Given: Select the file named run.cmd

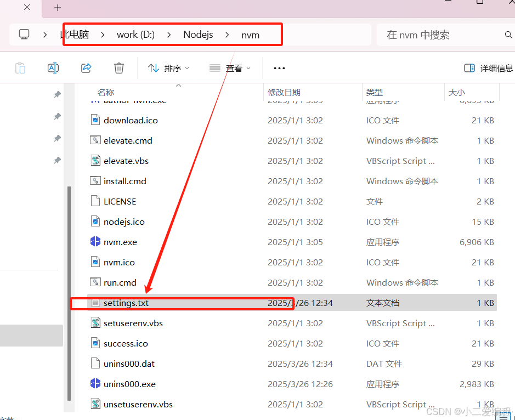Looking at the screenshot, I should (x=120, y=283).
